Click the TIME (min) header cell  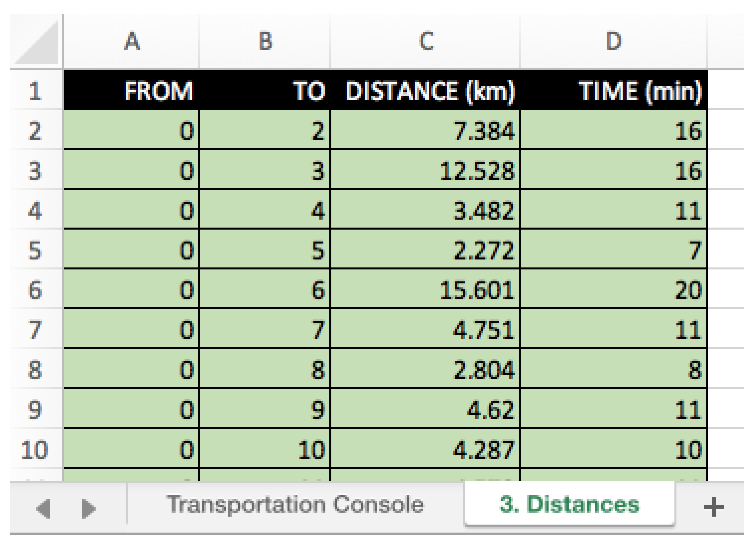pos(613,91)
